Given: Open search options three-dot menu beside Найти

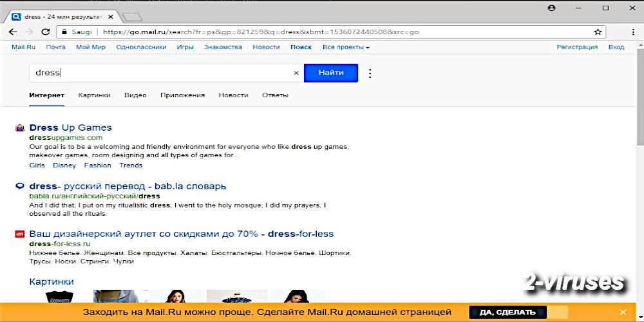Looking at the screenshot, I should (x=370, y=73).
